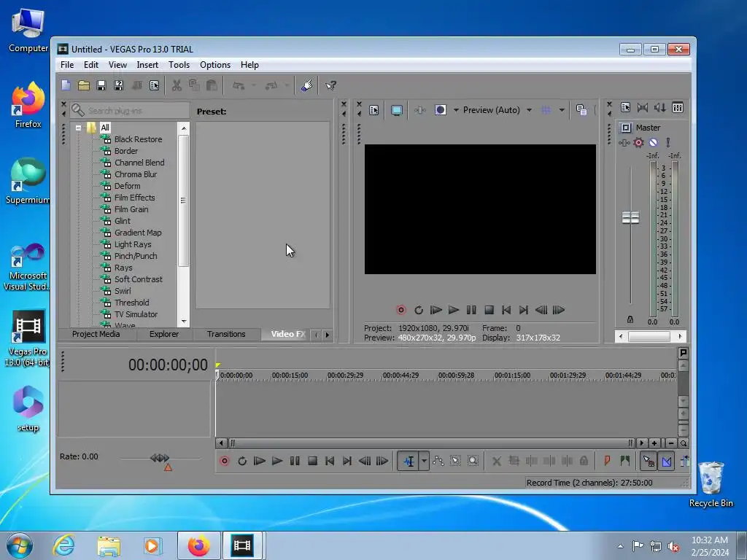Select the Light Rays plug-in
Screen dimensions: 747x560
coord(133,244)
